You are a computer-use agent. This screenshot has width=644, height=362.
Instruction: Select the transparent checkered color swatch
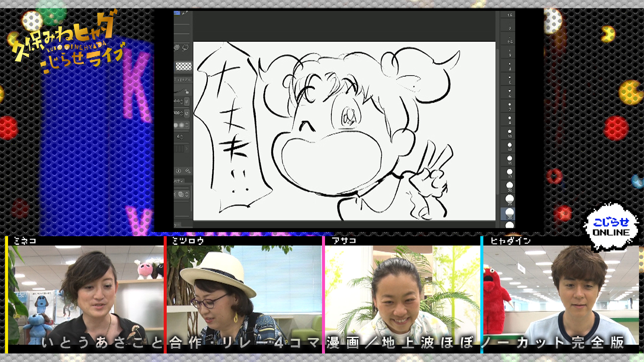[x=183, y=66]
